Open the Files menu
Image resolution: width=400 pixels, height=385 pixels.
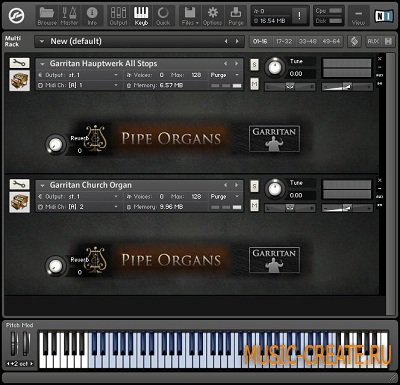tap(190, 16)
